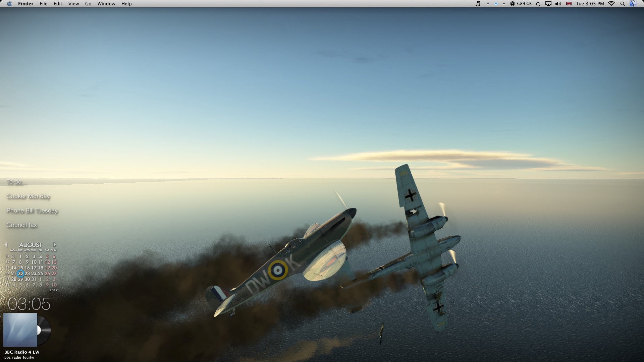Click the SAT weekday header
This screenshot has height=362, width=644.
tap(47, 250)
